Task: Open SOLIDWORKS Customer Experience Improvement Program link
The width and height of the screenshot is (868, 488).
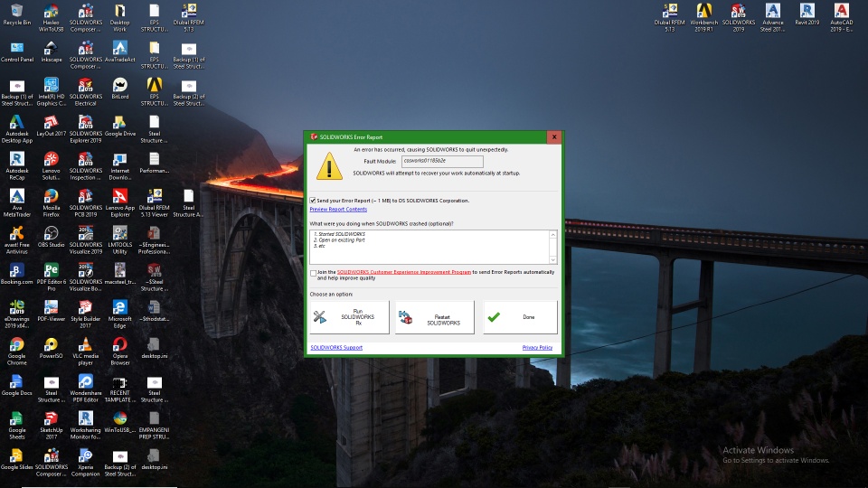Action: point(404,272)
